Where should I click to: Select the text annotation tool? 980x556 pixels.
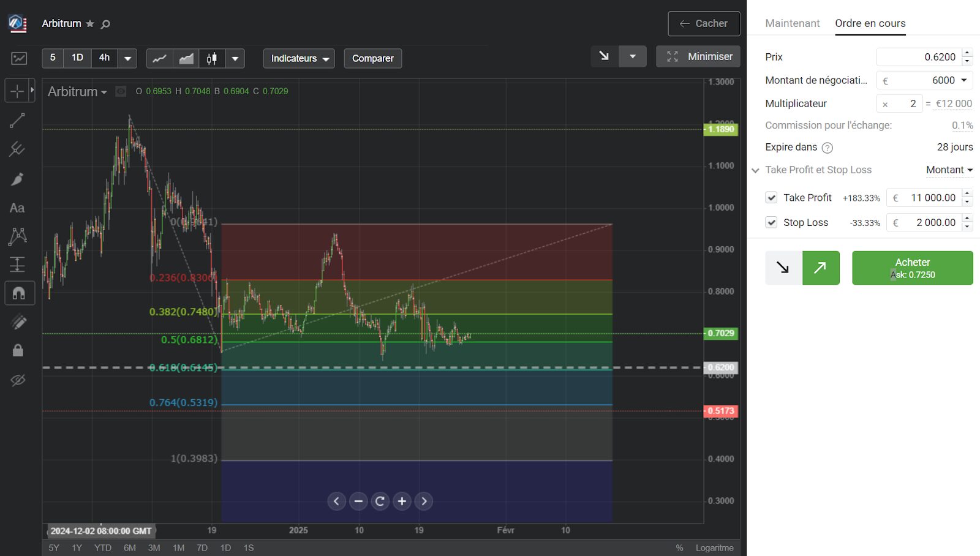[17, 208]
